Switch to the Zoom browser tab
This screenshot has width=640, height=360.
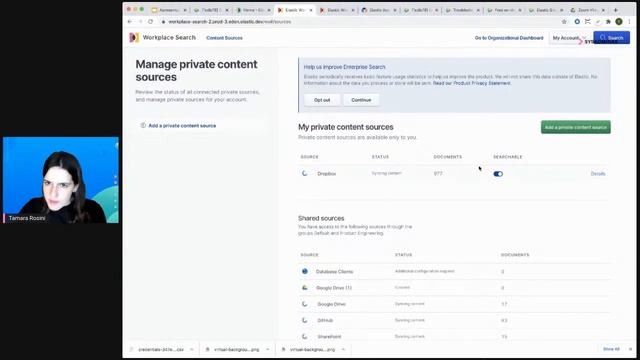tap(588, 10)
